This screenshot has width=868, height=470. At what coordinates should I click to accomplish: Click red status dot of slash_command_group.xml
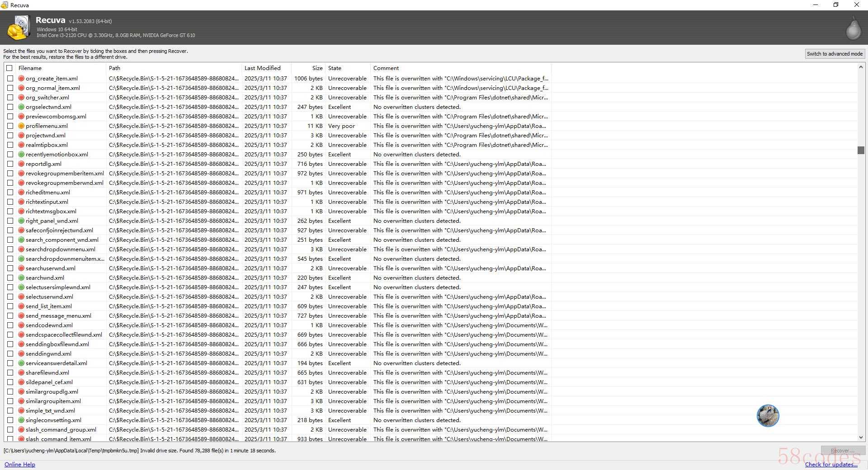coord(21,430)
